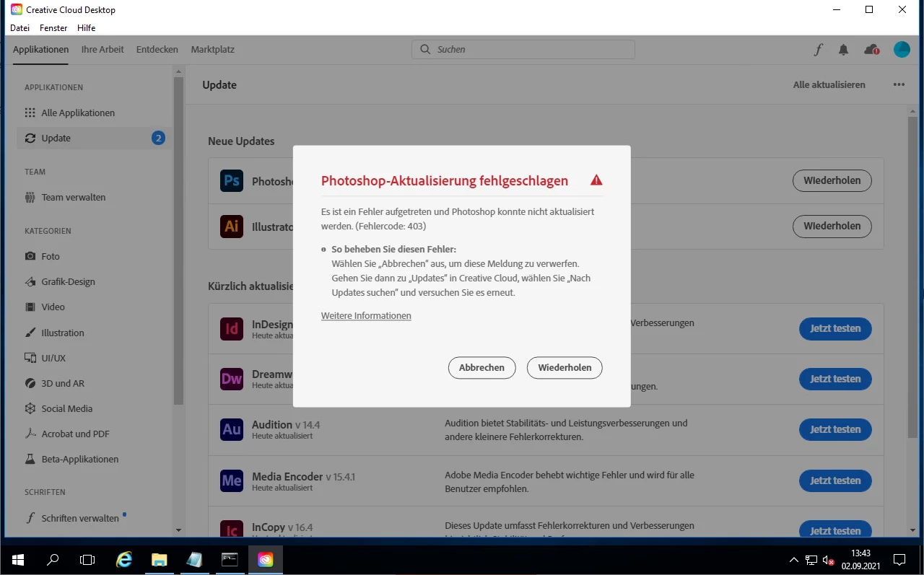Open the Hilfe menu
924x575 pixels.
click(86, 28)
